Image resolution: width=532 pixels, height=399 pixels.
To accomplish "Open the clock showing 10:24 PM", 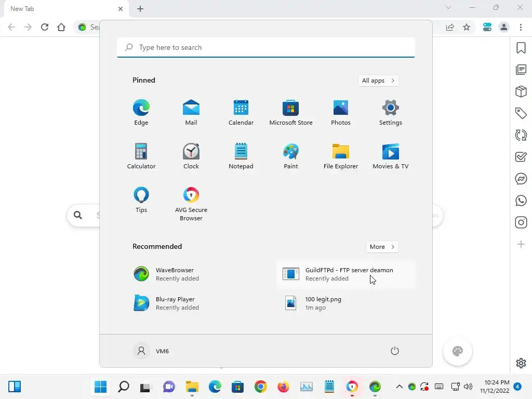I will (x=495, y=387).
